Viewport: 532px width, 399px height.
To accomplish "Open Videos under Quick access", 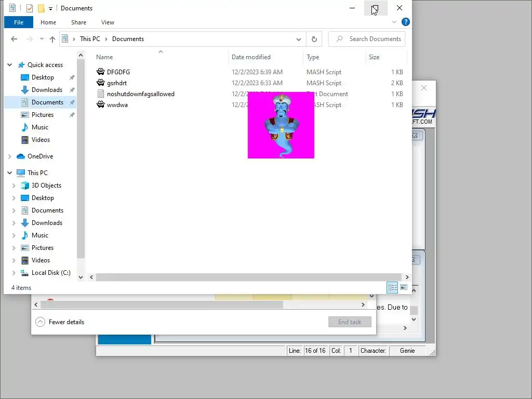I will pyautogui.click(x=41, y=140).
